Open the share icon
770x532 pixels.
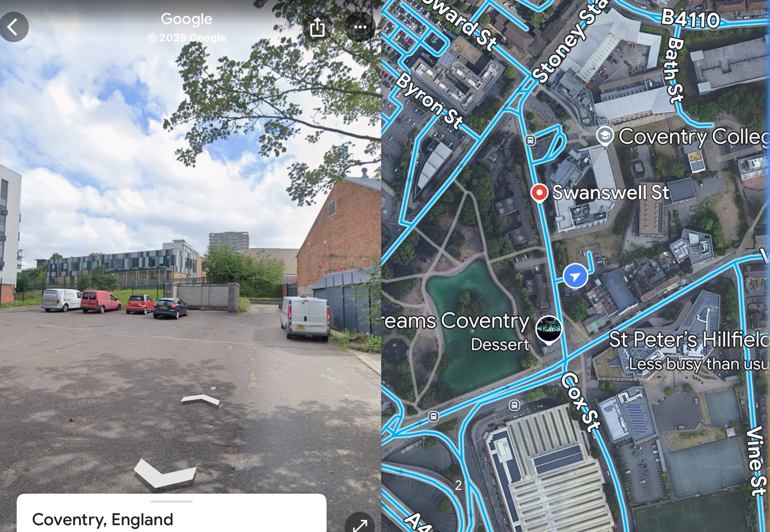317,27
